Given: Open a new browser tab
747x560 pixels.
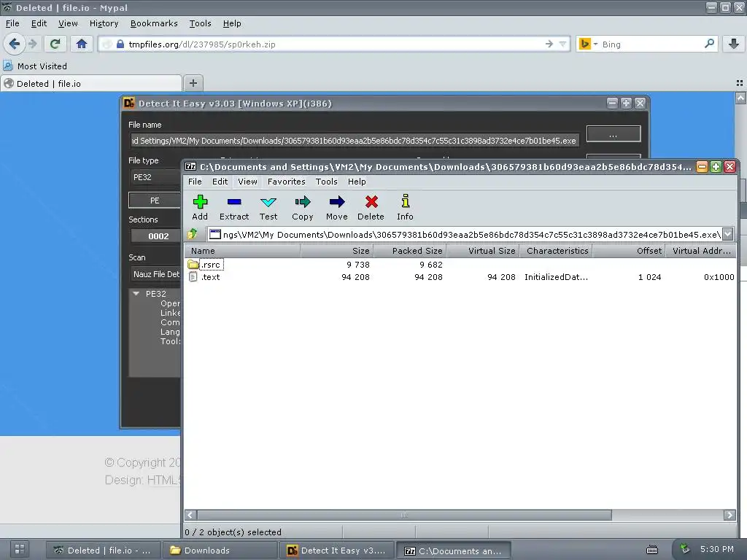Looking at the screenshot, I should 193,83.
